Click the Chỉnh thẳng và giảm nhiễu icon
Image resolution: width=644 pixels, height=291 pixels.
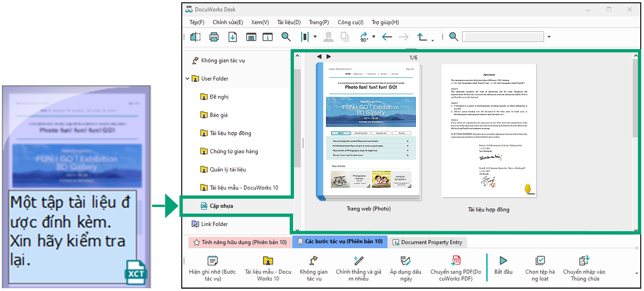coord(358,260)
